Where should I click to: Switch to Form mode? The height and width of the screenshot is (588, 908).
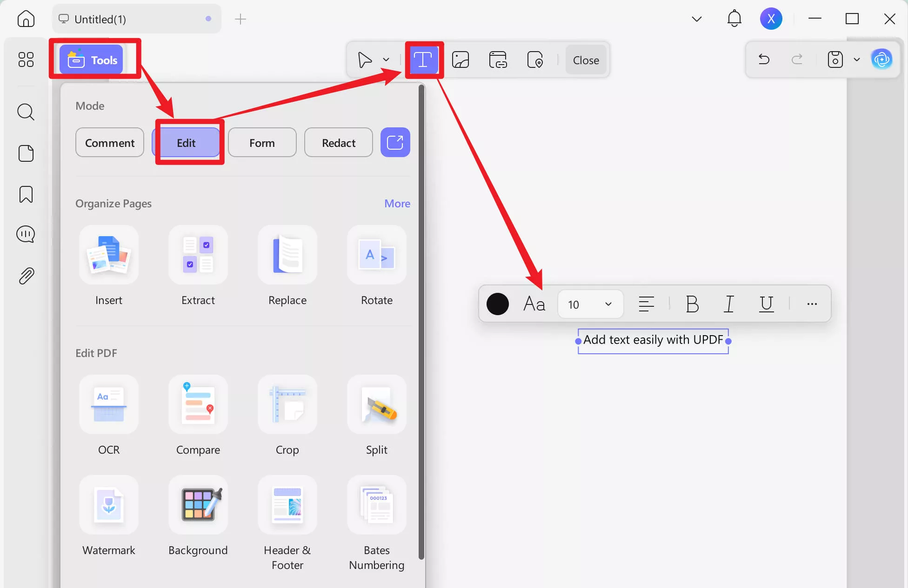[262, 143]
